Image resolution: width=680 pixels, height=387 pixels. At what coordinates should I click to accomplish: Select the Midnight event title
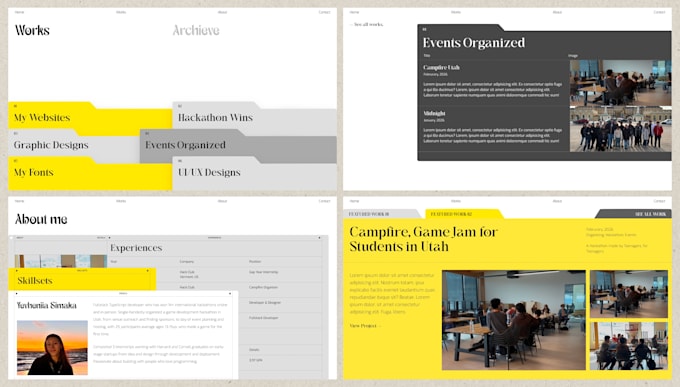pyautogui.click(x=434, y=113)
